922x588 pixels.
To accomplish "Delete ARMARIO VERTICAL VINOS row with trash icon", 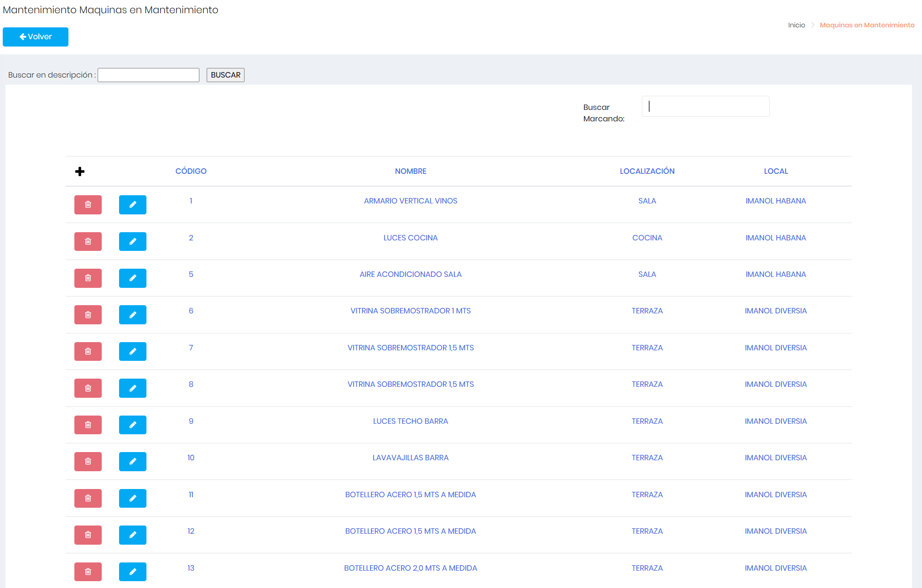I will pos(88,205).
